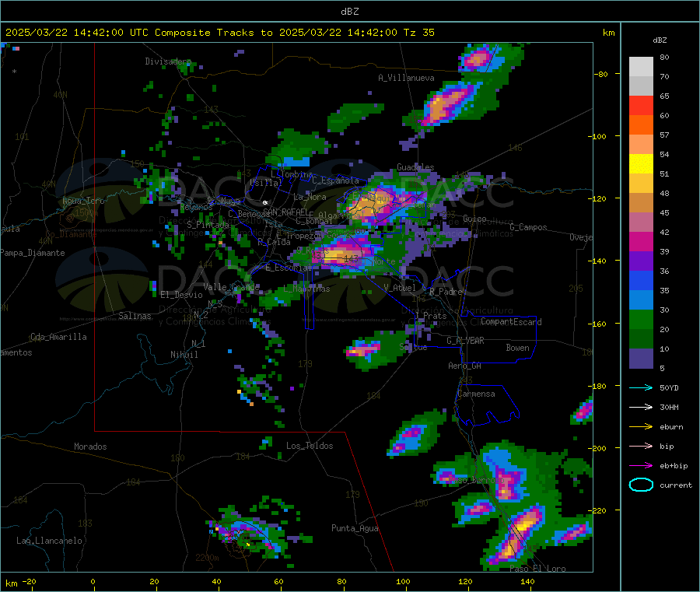
Task: Click the 'Lag.Llancanelo' map label
Action: [x=49, y=541]
